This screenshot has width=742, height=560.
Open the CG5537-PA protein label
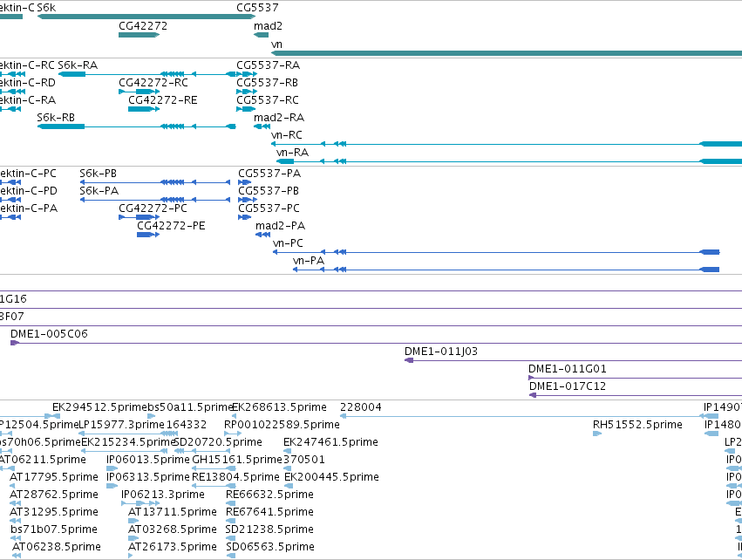[x=269, y=174]
